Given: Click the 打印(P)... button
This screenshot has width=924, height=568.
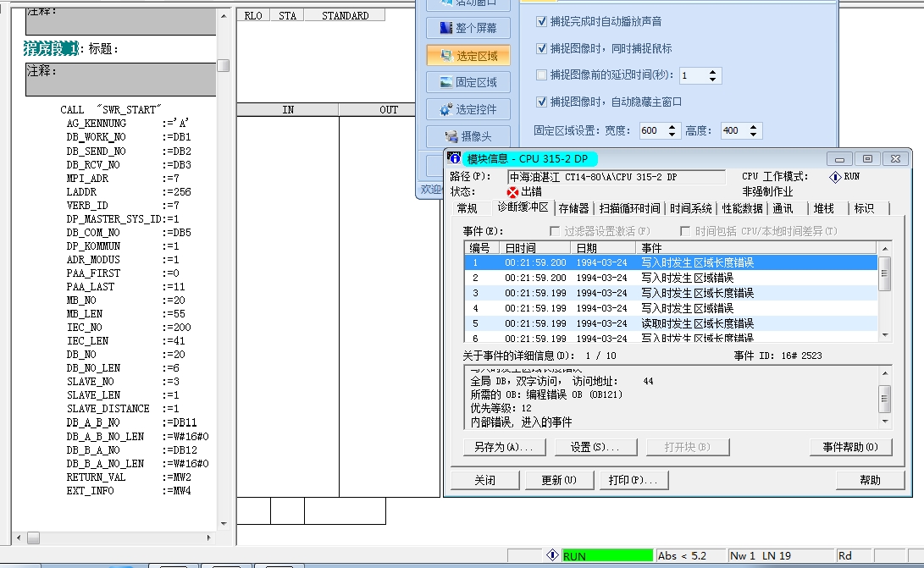Looking at the screenshot, I should (634, 480).
